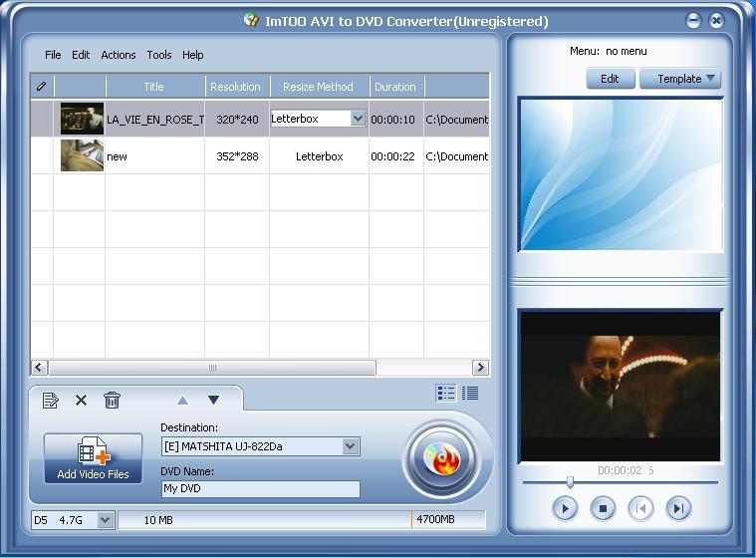The height and width of the screenshot is (558, 756).
Task: Select LA_VIE_EN_ROSE_T video thumbnail
Action: pos(82,119)
